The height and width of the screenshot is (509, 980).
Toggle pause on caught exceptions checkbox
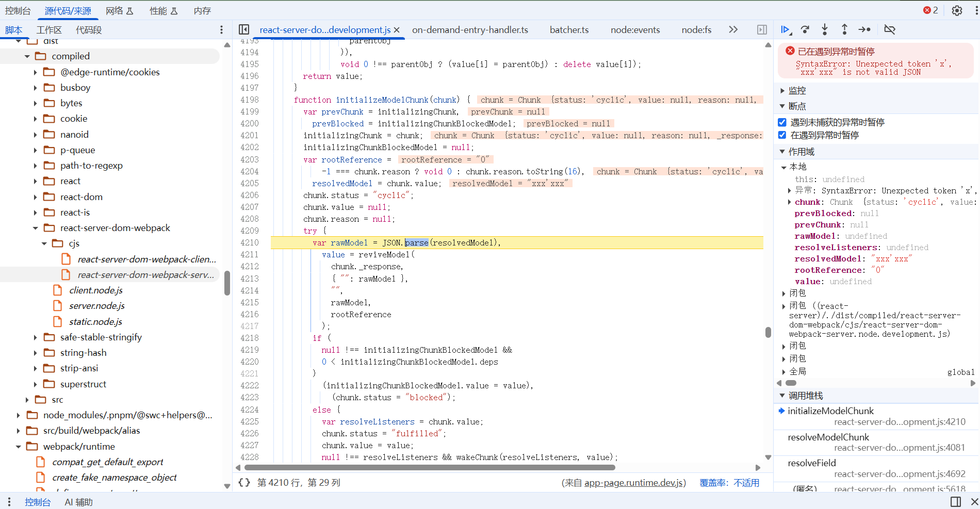click(782, 135)
